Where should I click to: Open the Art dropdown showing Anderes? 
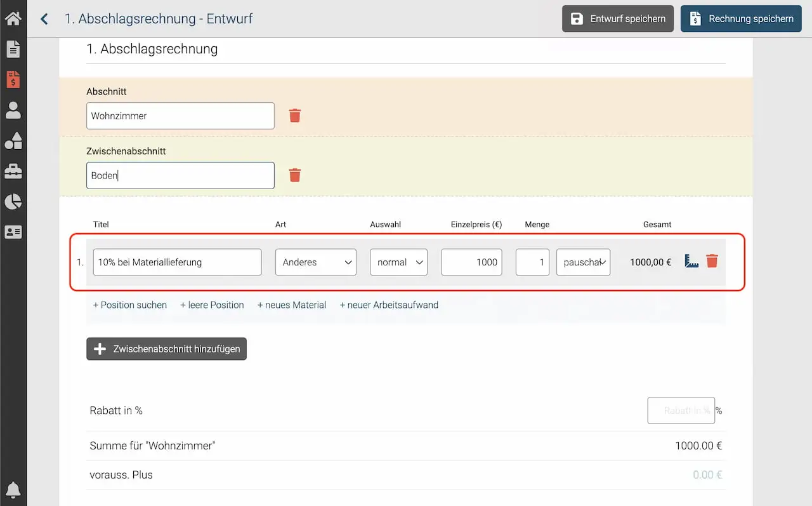pyautogui.click(x=316, y=262)
